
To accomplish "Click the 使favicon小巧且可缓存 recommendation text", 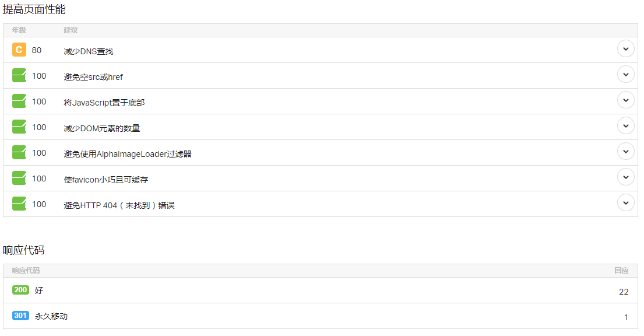I will 106,180.
